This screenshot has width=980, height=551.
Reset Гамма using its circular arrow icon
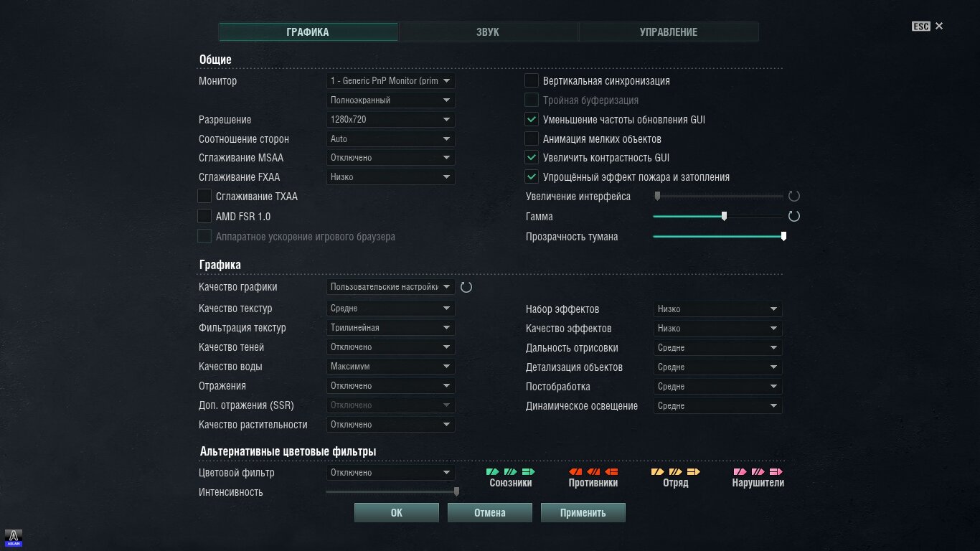(x=794, y=216)
